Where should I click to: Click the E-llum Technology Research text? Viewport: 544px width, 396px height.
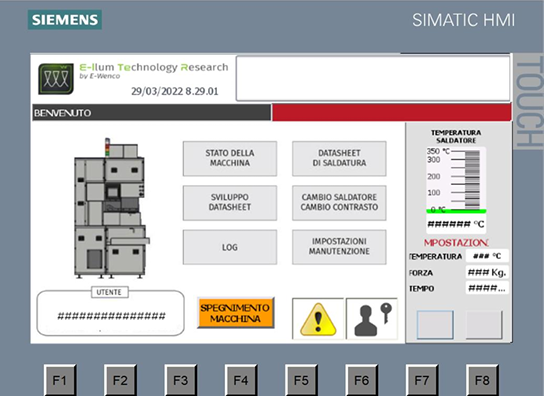click(x=154, y=67)
